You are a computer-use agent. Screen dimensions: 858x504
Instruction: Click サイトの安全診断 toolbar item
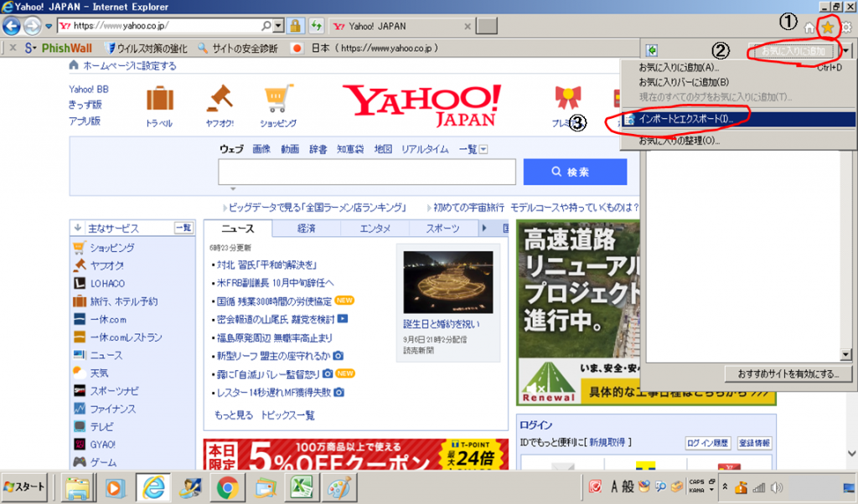pos(238,48)
